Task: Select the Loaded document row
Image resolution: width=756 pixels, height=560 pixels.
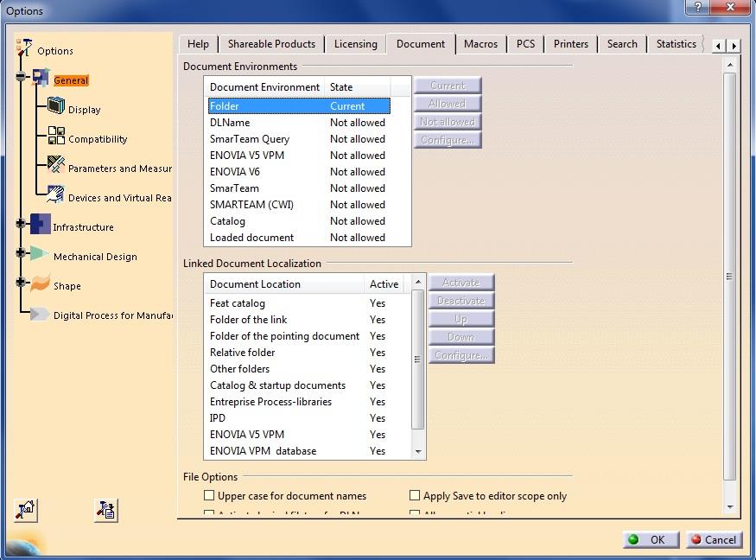Action: tap(299, 238)
